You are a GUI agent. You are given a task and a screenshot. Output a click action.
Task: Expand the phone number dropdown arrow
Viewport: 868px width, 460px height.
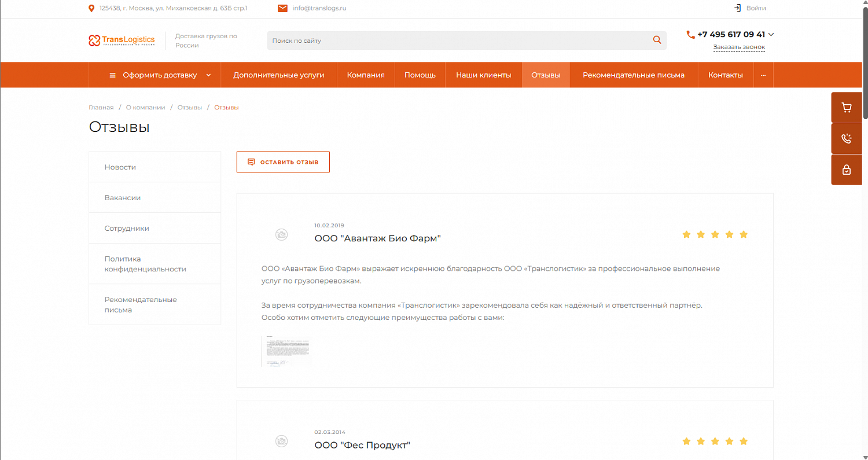771,35
